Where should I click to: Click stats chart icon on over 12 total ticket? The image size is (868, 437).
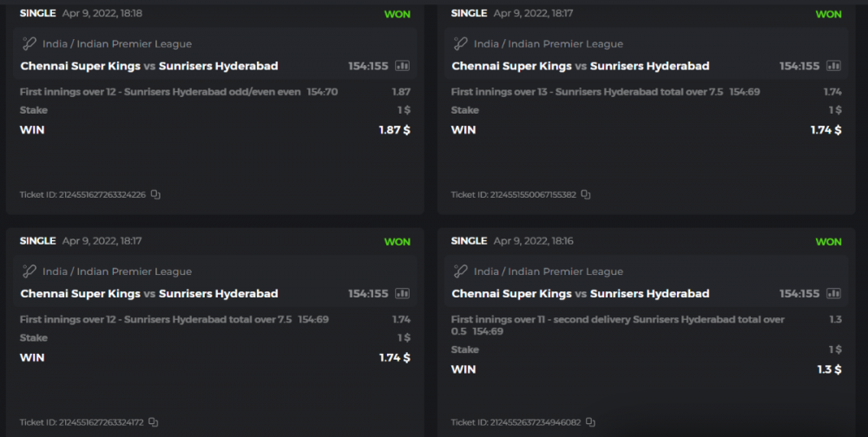click(x=402, y=294)
